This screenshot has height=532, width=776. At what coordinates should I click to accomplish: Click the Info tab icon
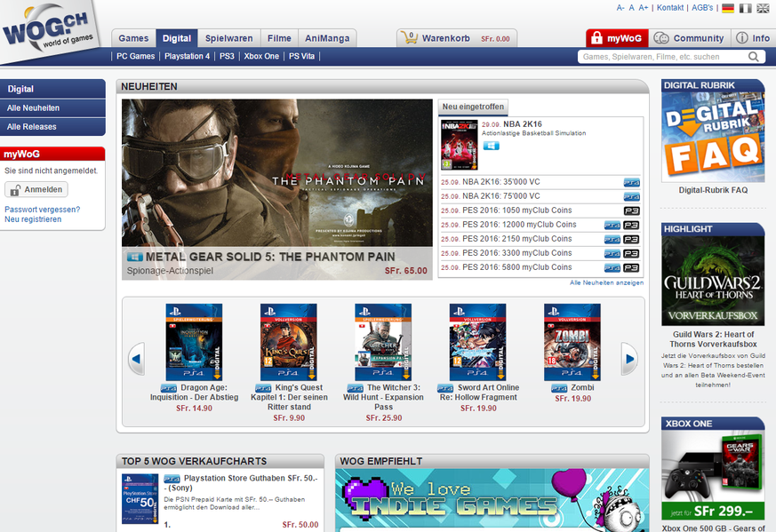pyautogui.click(x=752, y=38)
